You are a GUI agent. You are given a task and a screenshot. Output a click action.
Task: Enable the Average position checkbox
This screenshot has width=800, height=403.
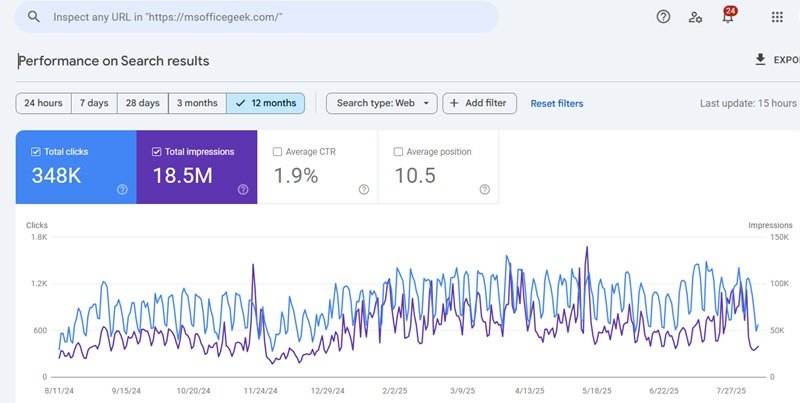pyautogui.click(x=399, y=152)
